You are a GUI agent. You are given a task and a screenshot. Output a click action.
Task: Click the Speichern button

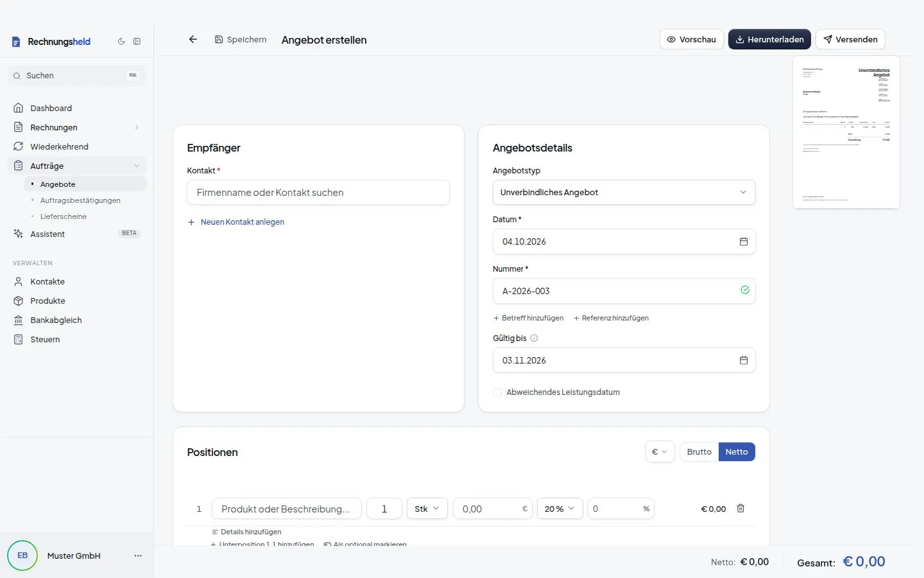click(241, 39)
